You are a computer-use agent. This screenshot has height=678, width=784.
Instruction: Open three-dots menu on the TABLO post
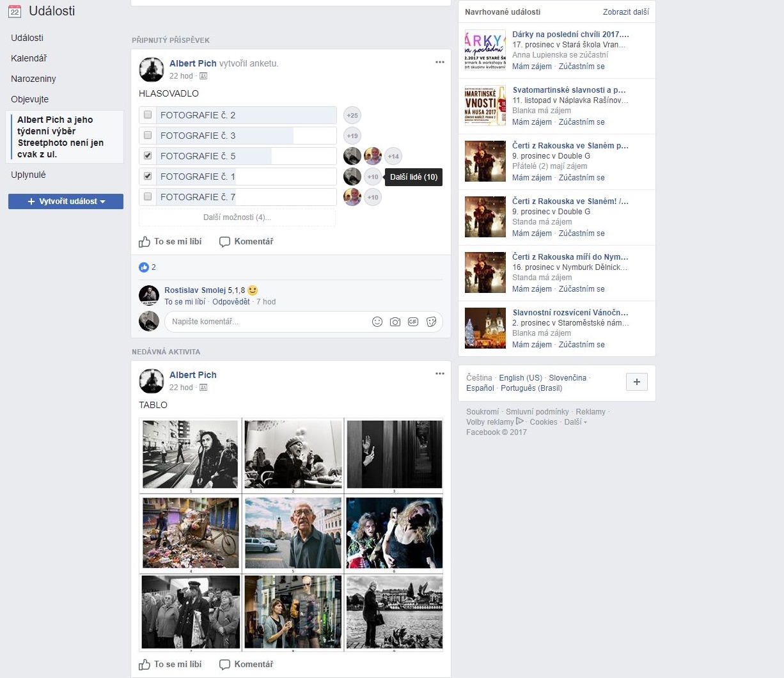click(x=439, y=374)
